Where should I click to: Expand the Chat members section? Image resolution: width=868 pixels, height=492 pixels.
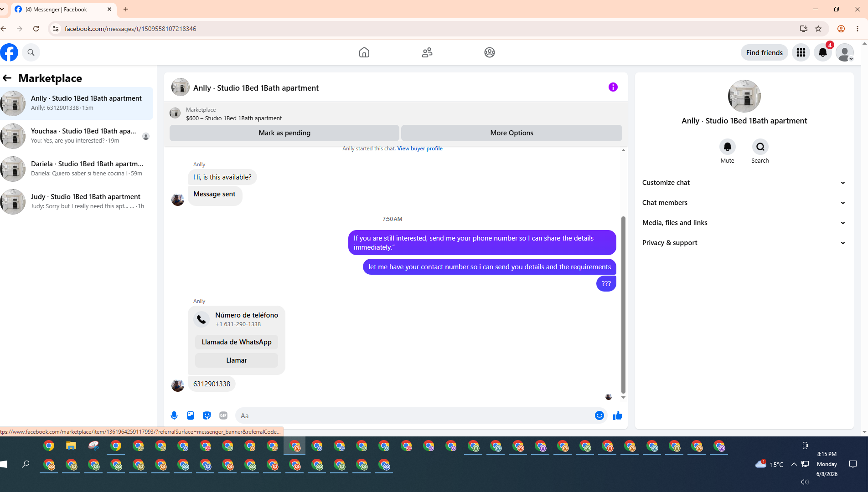click(744, 203)
